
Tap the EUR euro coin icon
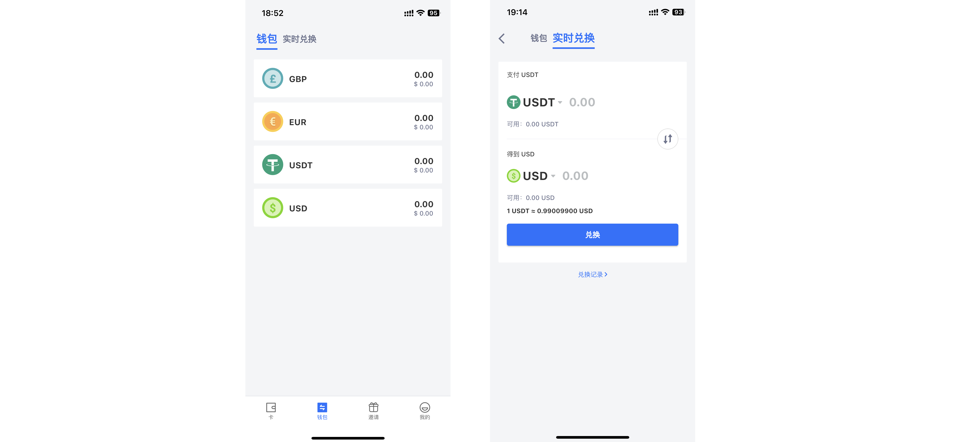pyautogui.click(x=273, y=122)
